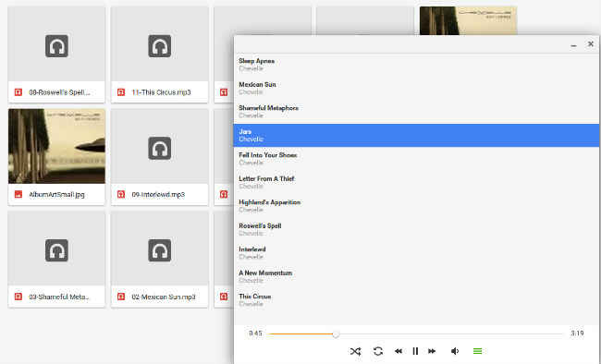Pause the current song
This screenshot has width=601, height=364.
click(415, 351)
